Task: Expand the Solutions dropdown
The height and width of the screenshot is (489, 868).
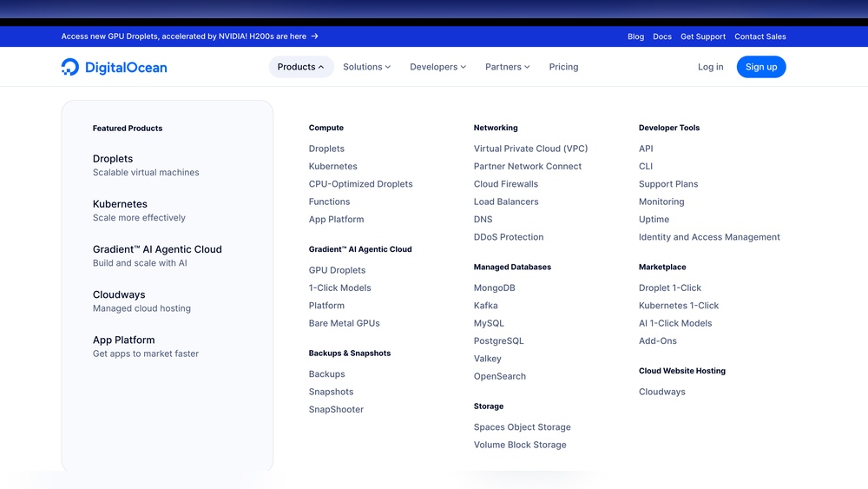Action: coord(366,67)
